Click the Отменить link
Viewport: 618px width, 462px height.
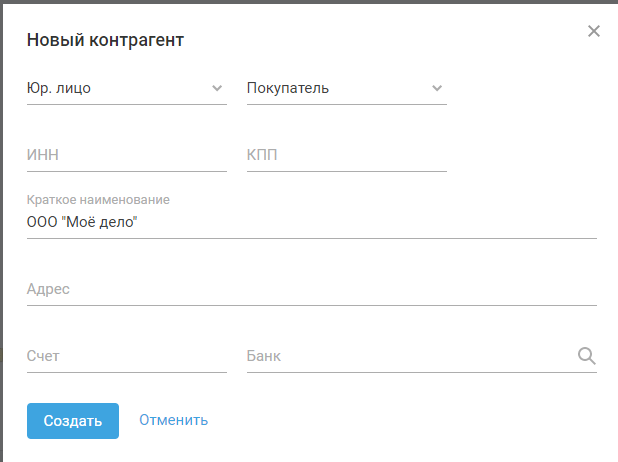(174, 420)
